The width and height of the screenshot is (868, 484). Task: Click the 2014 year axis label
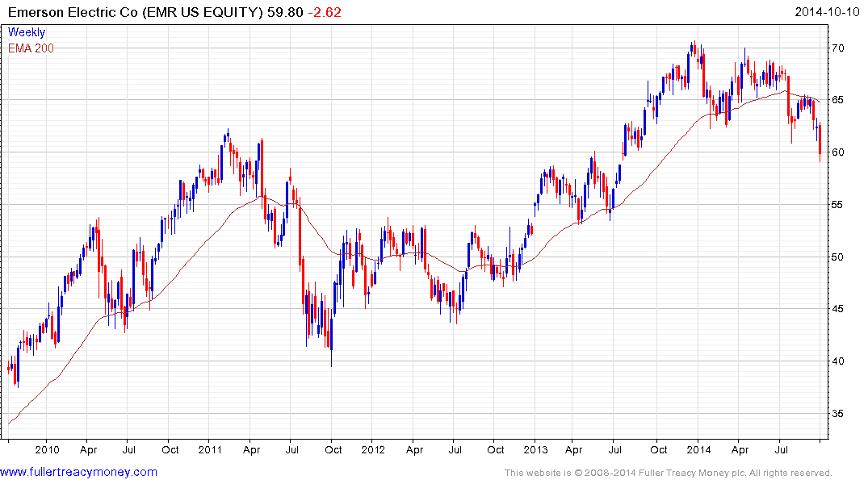point(698,449)
